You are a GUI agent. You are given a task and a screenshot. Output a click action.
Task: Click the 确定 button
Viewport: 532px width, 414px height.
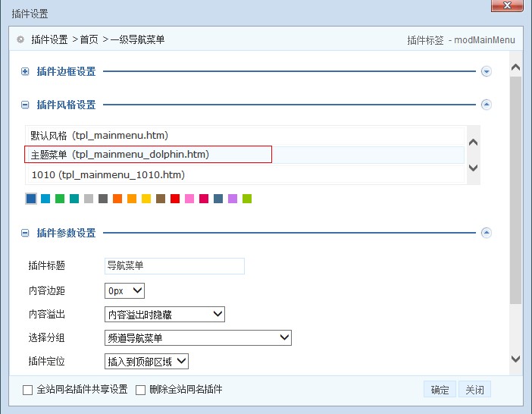tap(440, 390)
